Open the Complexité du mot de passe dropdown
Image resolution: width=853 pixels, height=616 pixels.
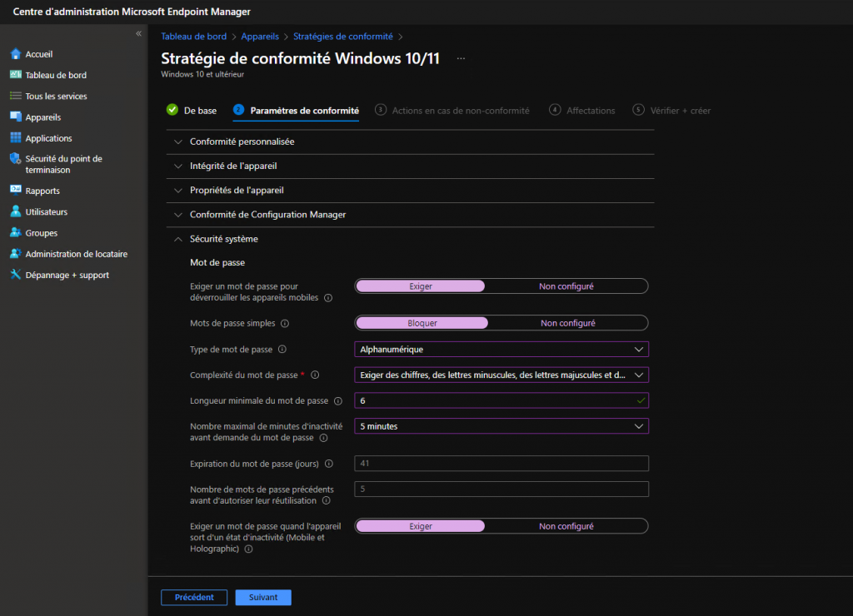(501, 375)
